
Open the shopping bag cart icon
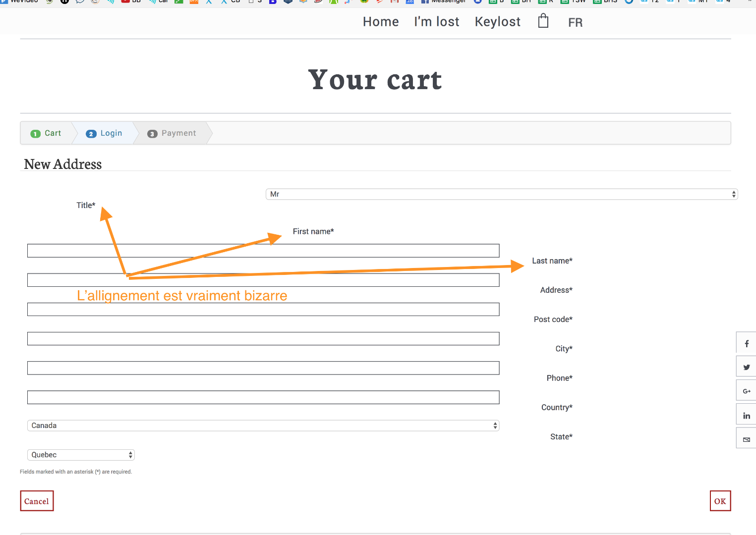click(x=543, y=21)
